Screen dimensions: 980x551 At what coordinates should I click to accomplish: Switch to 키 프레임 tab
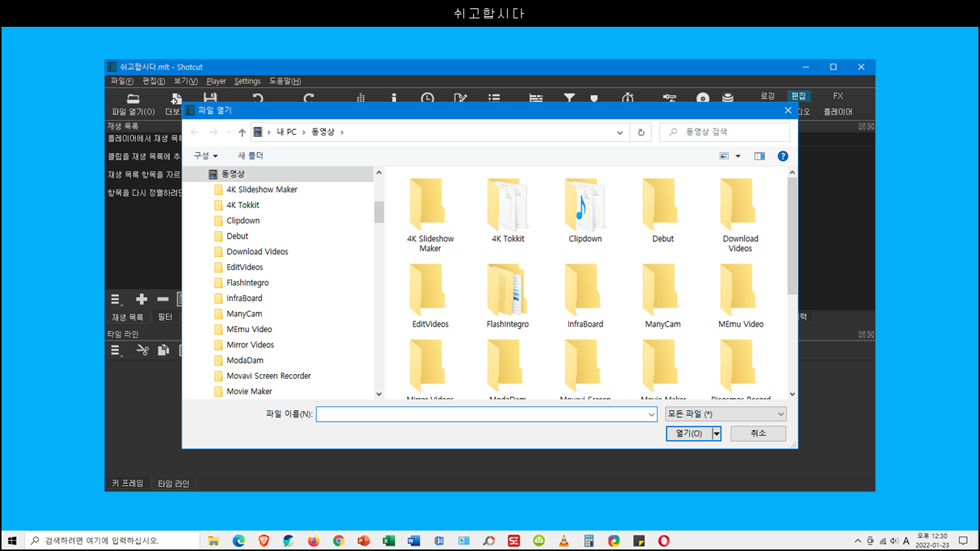(127, 484)
